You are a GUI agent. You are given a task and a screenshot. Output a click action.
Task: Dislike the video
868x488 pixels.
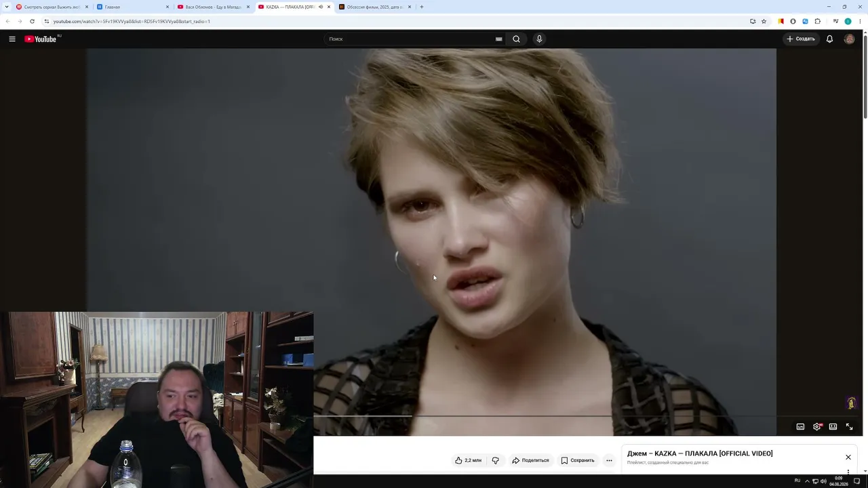tap(495, 460)
